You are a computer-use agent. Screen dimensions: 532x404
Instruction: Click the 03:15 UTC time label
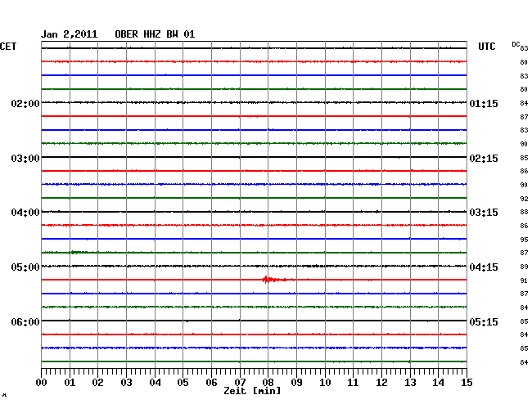coord(484,213)
